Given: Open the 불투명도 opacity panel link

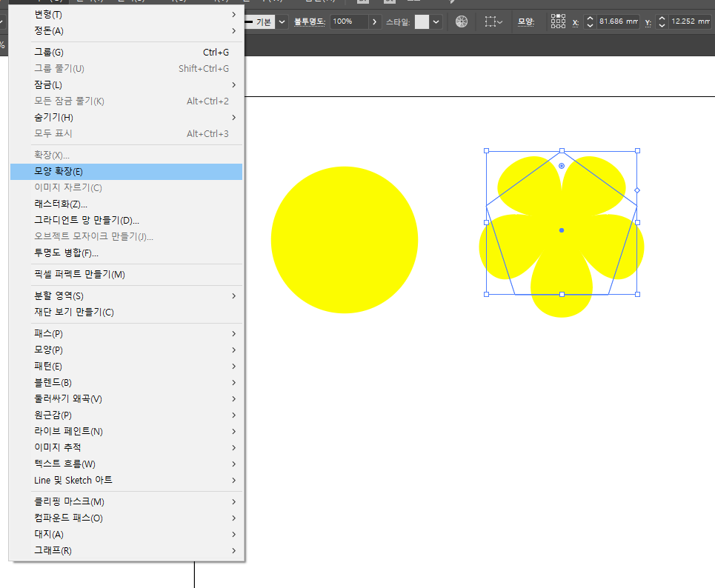Looking at the screenshot, I should click(310, 21).
